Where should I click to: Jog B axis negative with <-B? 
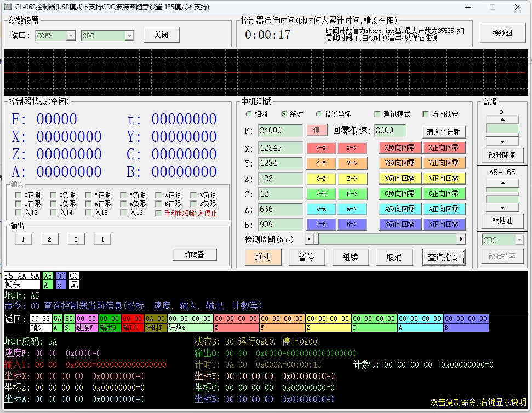[321, 225]
